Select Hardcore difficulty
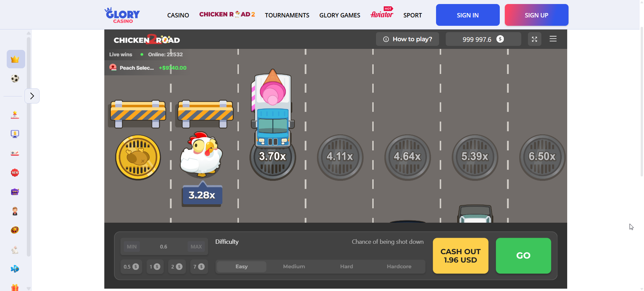The image size is (644, 291). coord(399,267)
